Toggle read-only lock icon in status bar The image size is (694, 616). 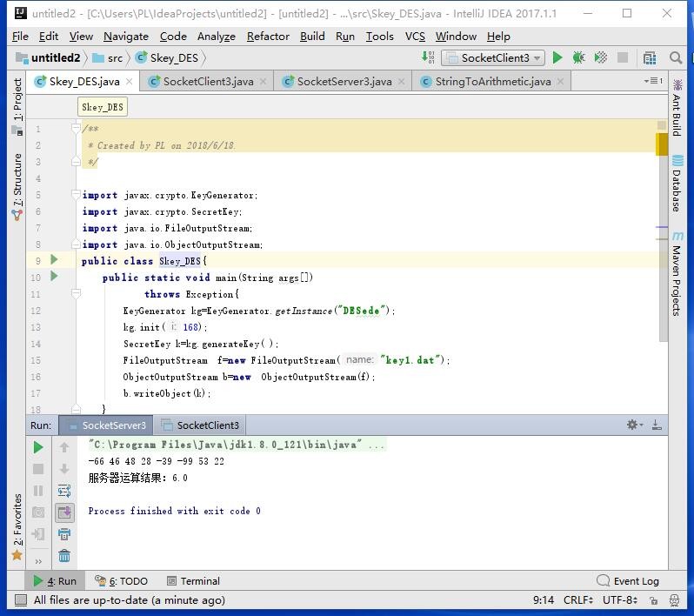(653, 600)
